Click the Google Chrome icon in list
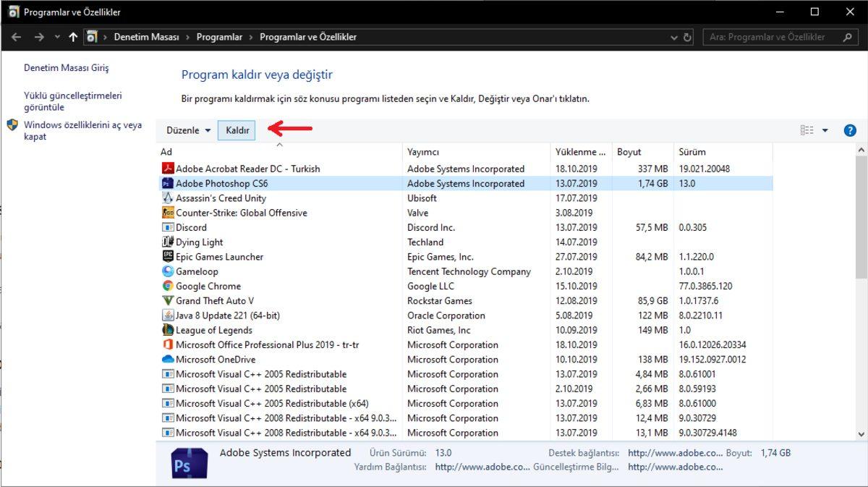868x487 pixels. pos(167,286)
